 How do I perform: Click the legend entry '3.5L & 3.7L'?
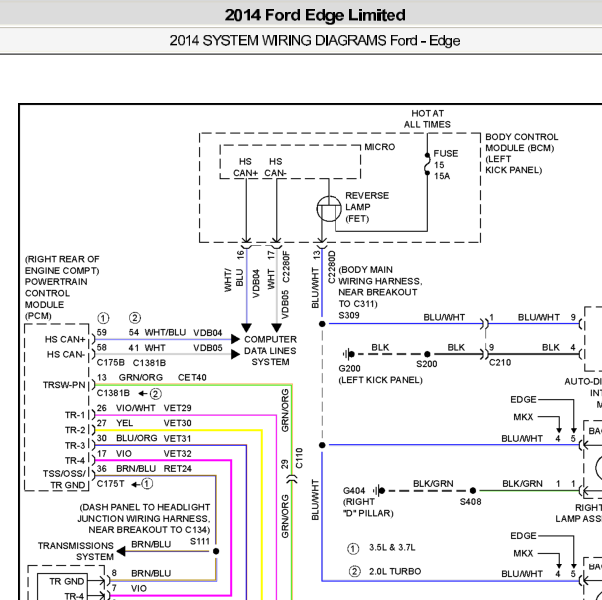pos(392,547)
